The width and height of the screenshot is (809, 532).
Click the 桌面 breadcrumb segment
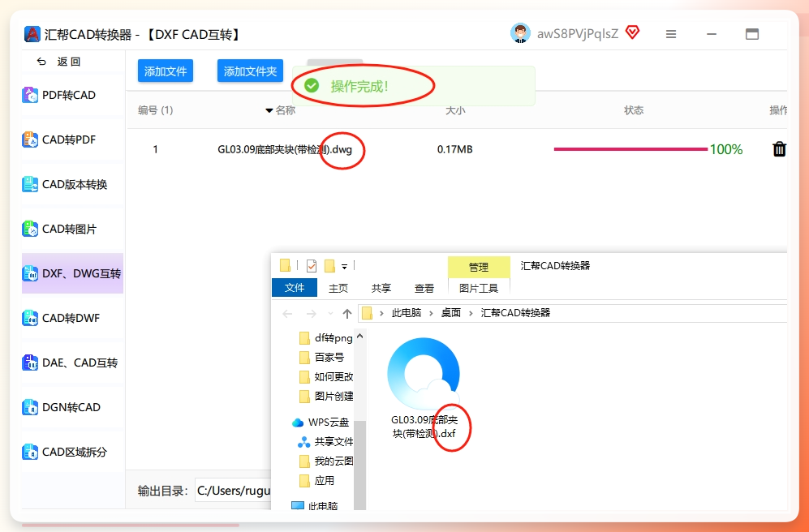[451, 313]
